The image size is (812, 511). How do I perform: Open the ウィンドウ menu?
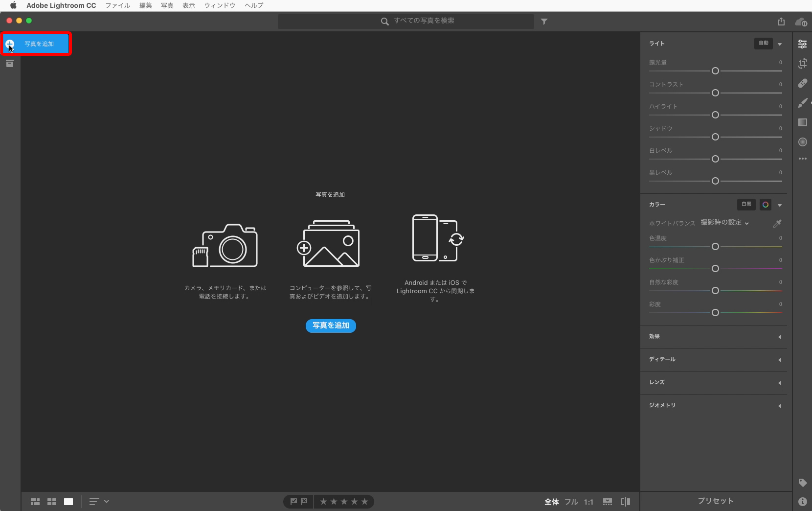pos(220,5)
